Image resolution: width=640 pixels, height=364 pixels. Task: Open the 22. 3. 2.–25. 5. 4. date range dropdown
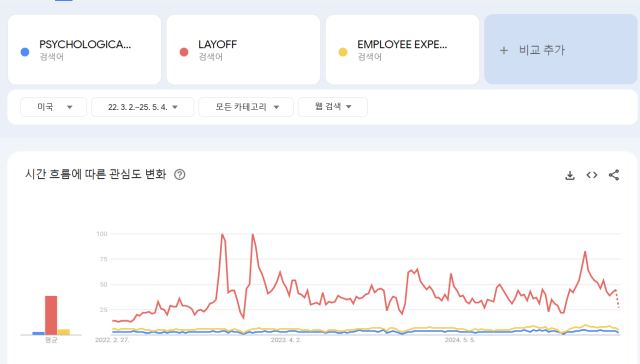[142, 107]
